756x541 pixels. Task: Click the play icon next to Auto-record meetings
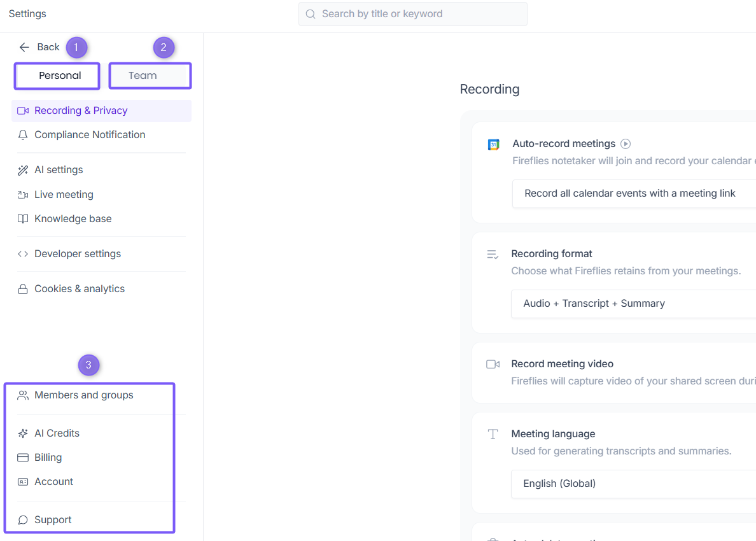click(626, 144)
